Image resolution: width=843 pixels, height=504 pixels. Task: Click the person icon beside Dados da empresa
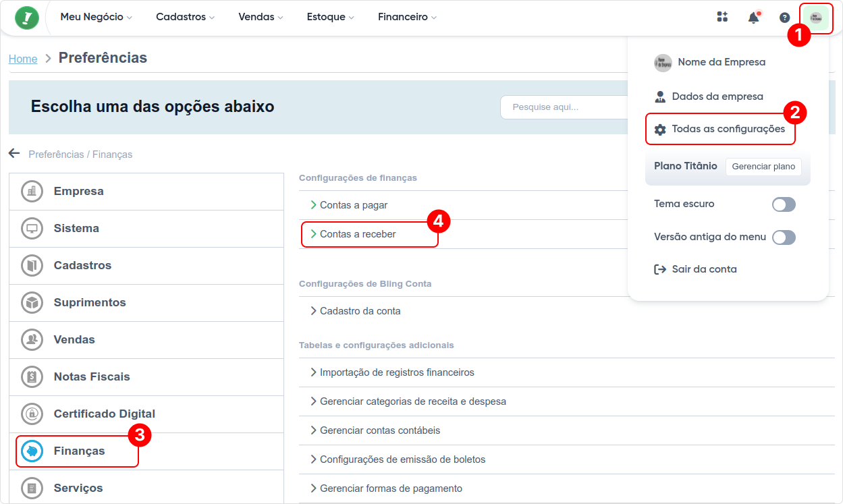pos(660,96)
